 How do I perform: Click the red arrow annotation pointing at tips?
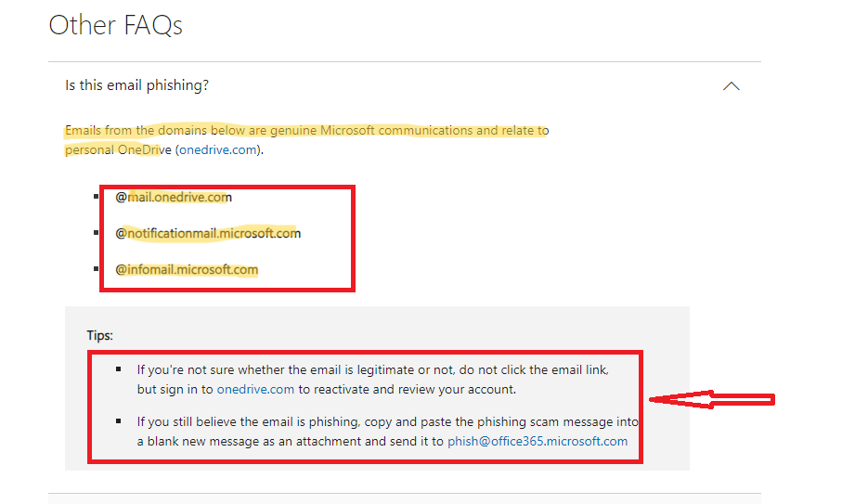click(712, 399)
